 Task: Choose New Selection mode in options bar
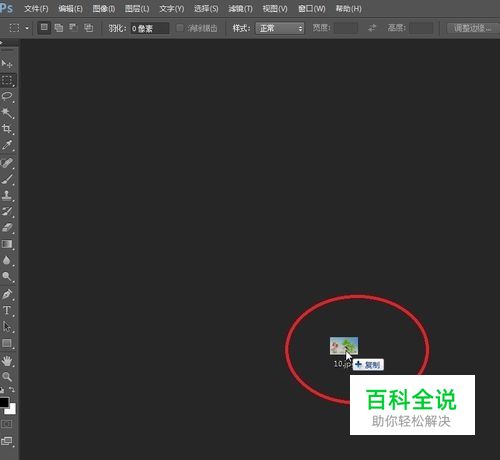44,28
